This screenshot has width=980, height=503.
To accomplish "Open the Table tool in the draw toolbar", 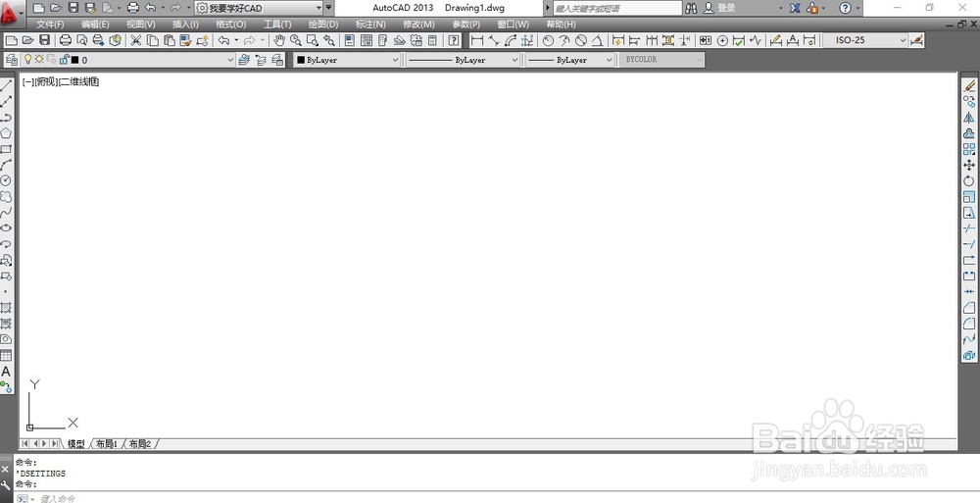I will (x=6, y=355).
